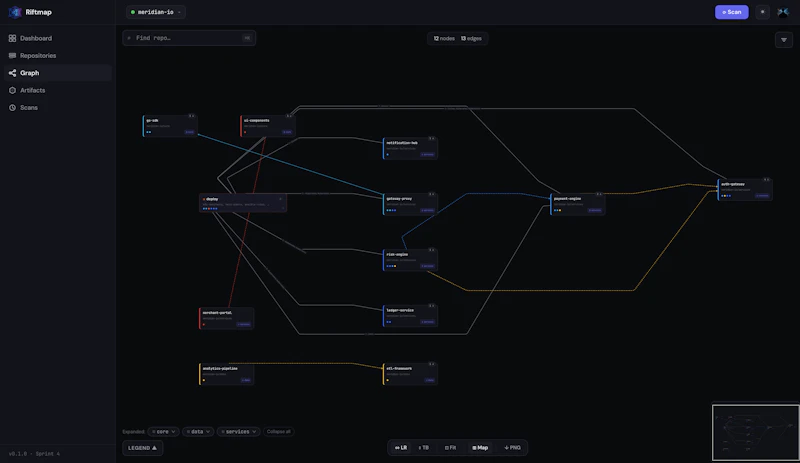Export the graph as PNG

[x=512, y=448]
